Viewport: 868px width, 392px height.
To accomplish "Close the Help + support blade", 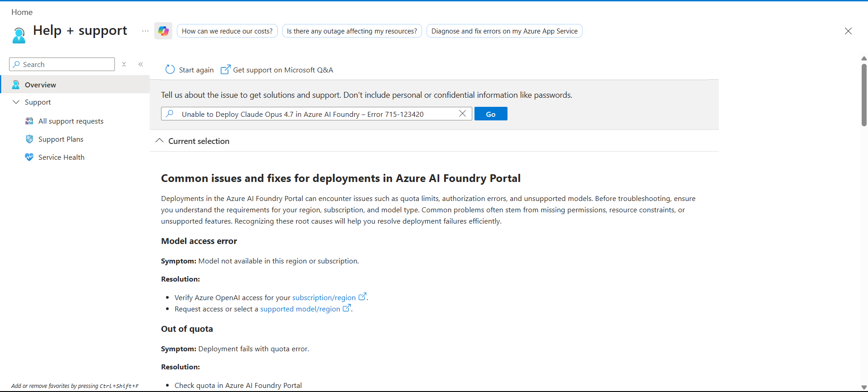I will click(848, 31).
